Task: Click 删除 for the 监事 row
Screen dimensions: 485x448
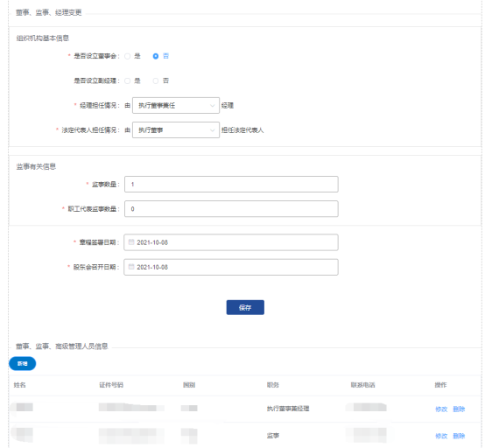Action: [x=459, y=436]
